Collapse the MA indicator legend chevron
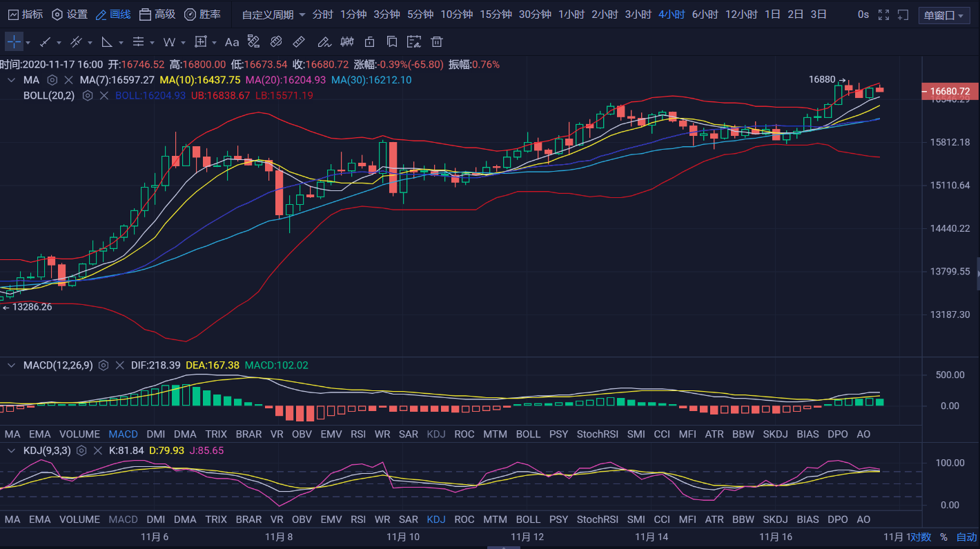The image size is (980, 549). 11,80
